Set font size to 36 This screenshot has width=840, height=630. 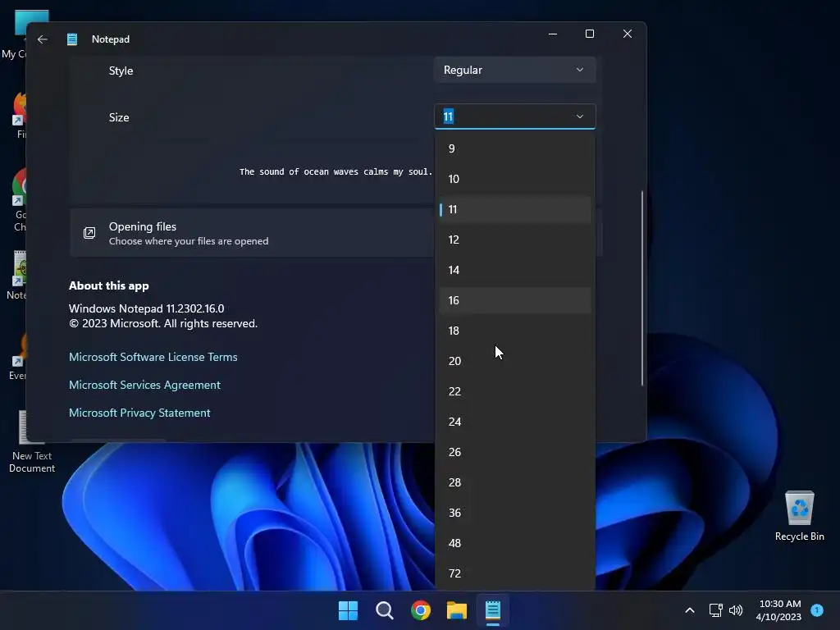[x=515, y=513]
